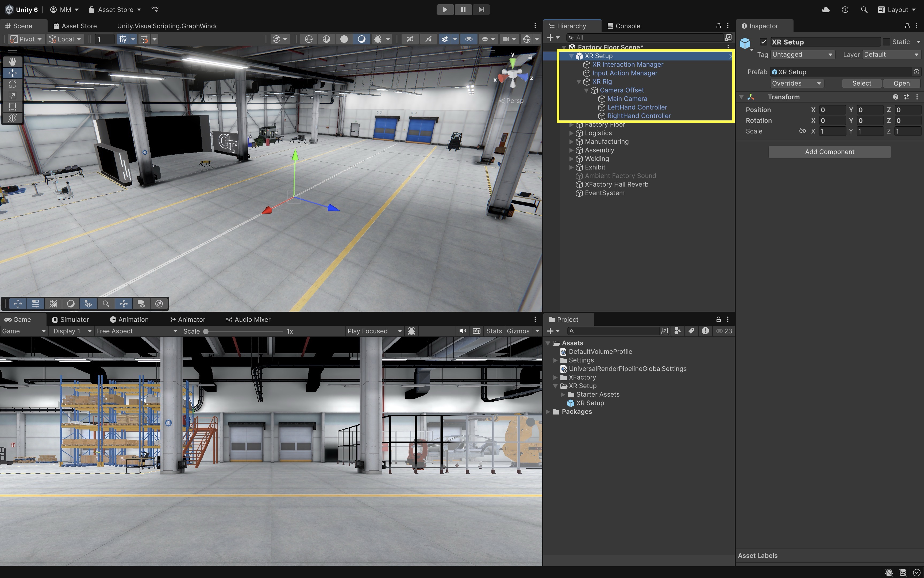Image resolution: width=924 pixels, height=578 pixels.
Task: Open debug draw mode bug icon
Action: coord(378,39)
